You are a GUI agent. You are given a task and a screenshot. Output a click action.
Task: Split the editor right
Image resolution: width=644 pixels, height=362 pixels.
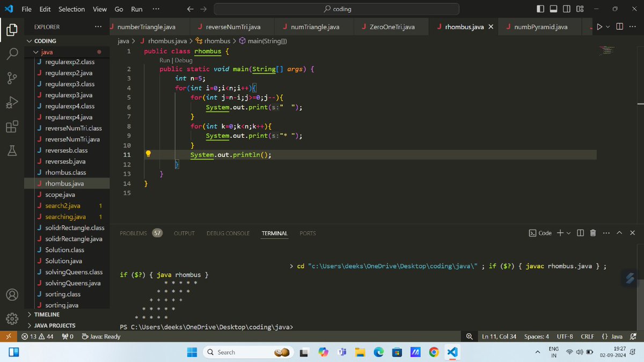(x=619, y=27)
